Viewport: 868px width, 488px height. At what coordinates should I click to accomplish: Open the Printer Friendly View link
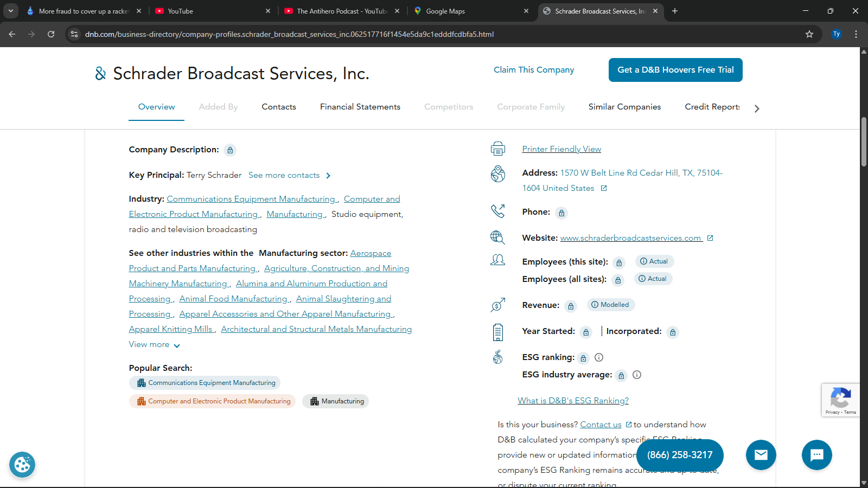point(561,149)
